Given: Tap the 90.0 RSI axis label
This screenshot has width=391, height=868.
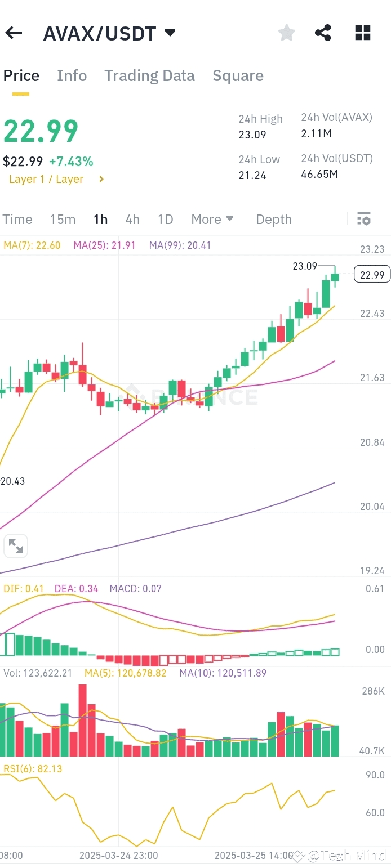Looking at the screenshot, I should tap(375, 775).
